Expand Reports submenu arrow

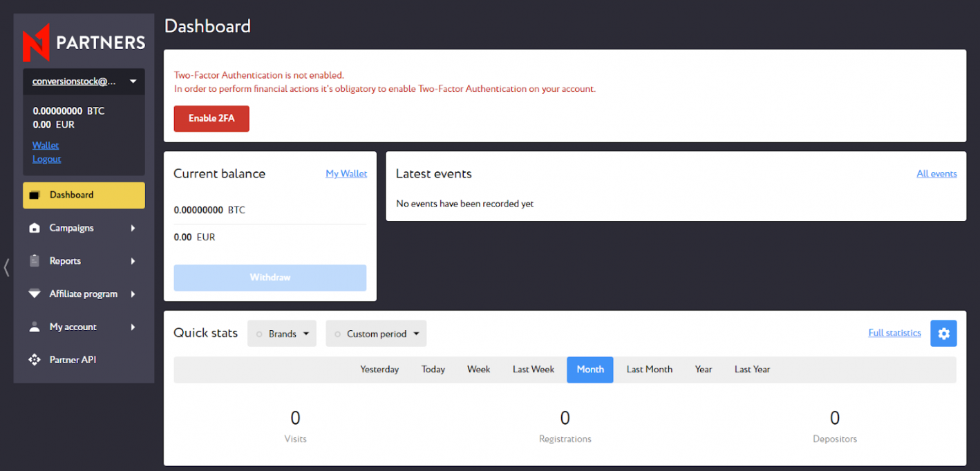[133, 261]
